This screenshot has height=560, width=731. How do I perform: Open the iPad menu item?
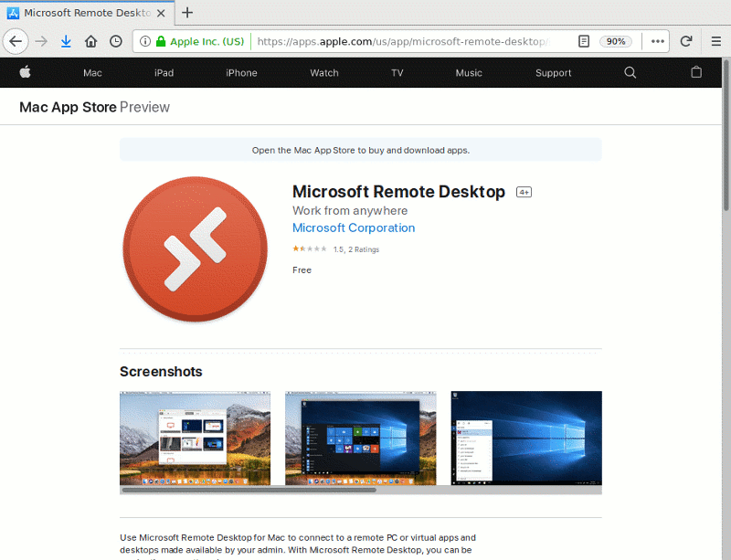(164, 73)
